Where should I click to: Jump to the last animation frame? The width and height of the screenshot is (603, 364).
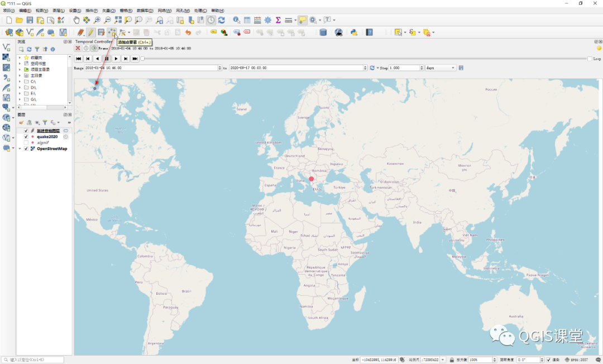135,59
